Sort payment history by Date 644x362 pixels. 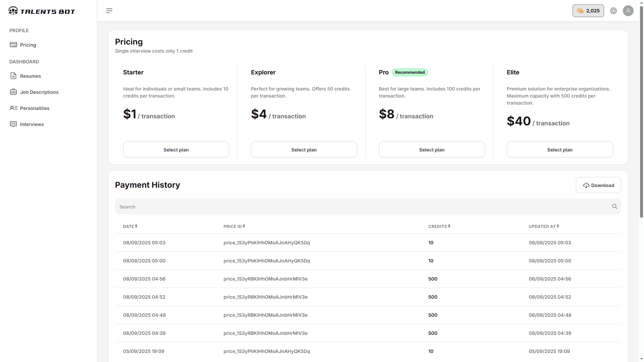130,227
